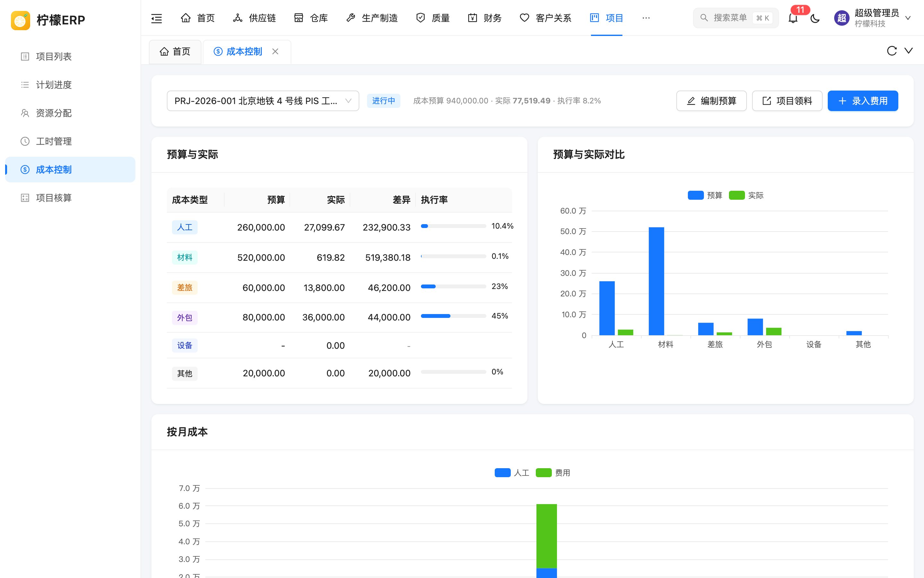This screenshot has height=578, width=924.
Task: Click the 录入费用 button
Action: (x=862, y=101)
